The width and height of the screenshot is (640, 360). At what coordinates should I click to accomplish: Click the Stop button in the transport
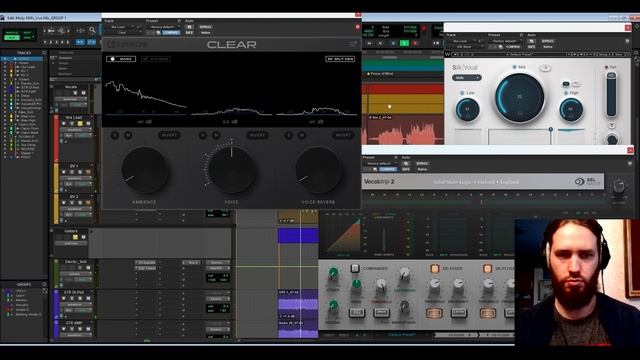click(393, 43)
